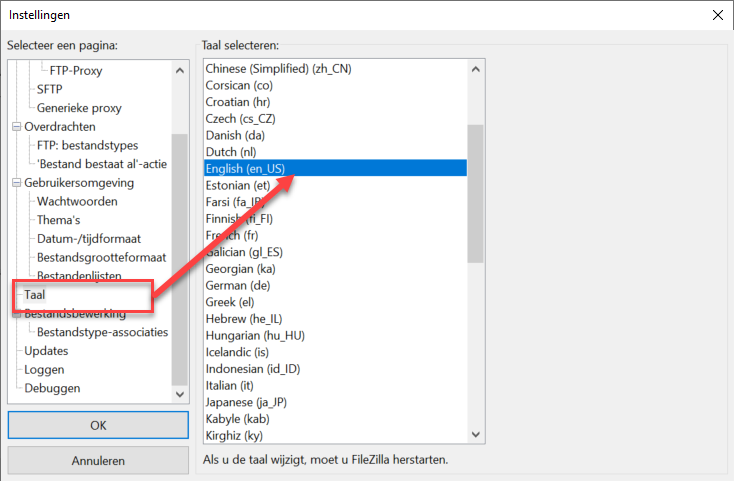Select the Bestandstype-associaties page
The height and width of the screenshot is (481, 734).
click(x=102, y=332)
